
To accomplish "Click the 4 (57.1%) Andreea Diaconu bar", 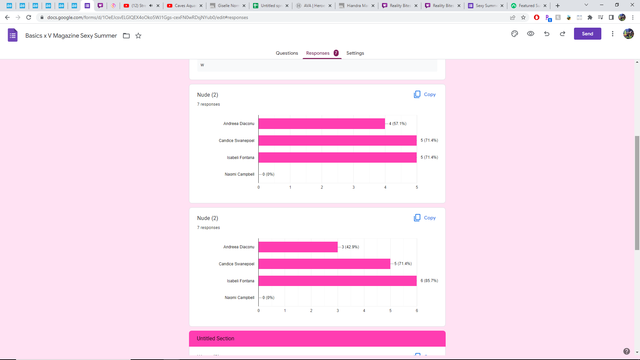I will [322, 124].
